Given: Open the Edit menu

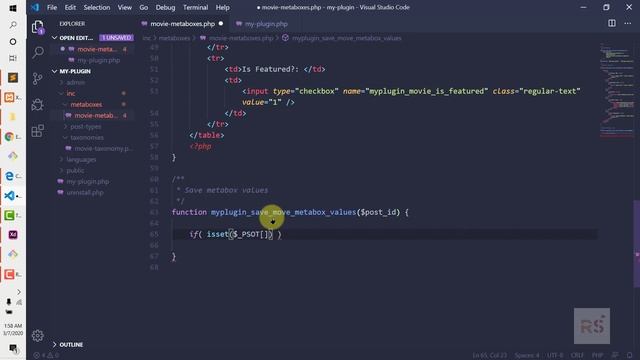Looking at the screenshot, I should (70, 7).
